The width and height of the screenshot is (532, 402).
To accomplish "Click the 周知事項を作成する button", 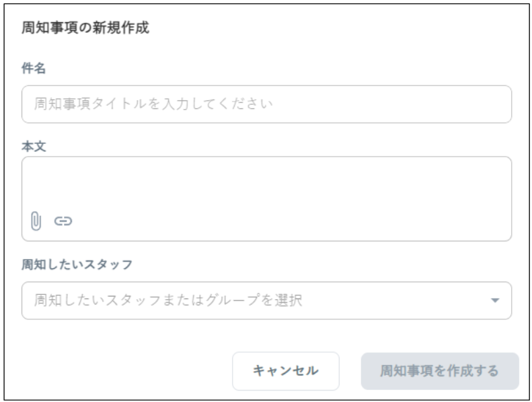I will pyautogui.click(x=439, y=371).
